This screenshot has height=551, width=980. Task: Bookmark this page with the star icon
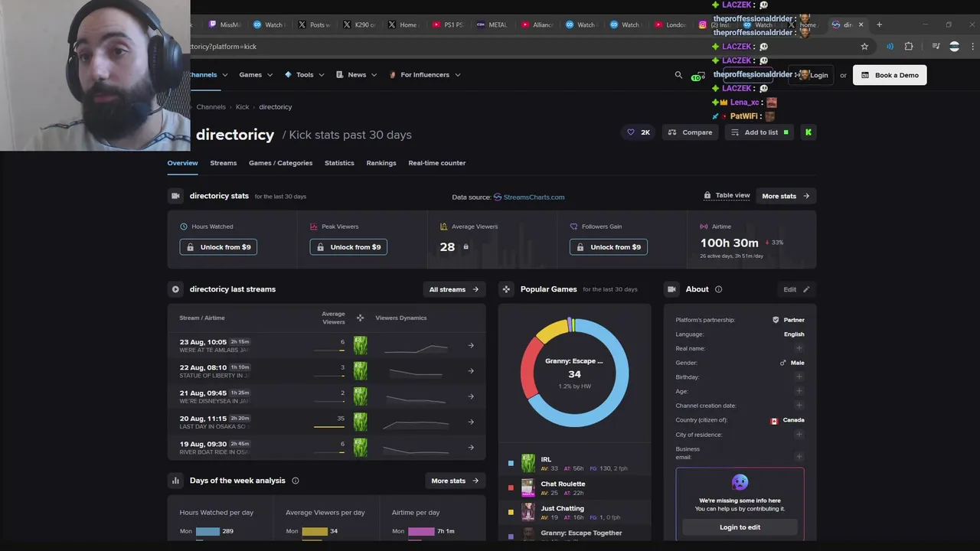click(864, 47)
